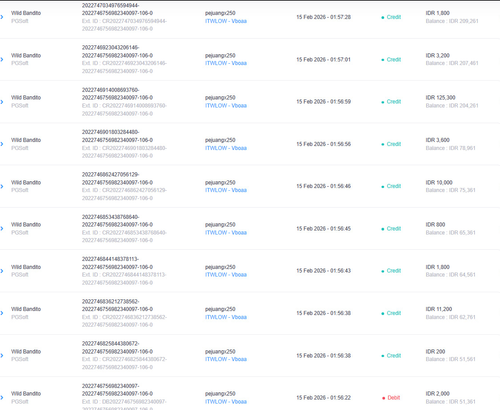The width and height of the screenshot is (500, 410).
Task: Click timestamp 15 Feb 2026 - 01:56:45
Action: (323, 229)
